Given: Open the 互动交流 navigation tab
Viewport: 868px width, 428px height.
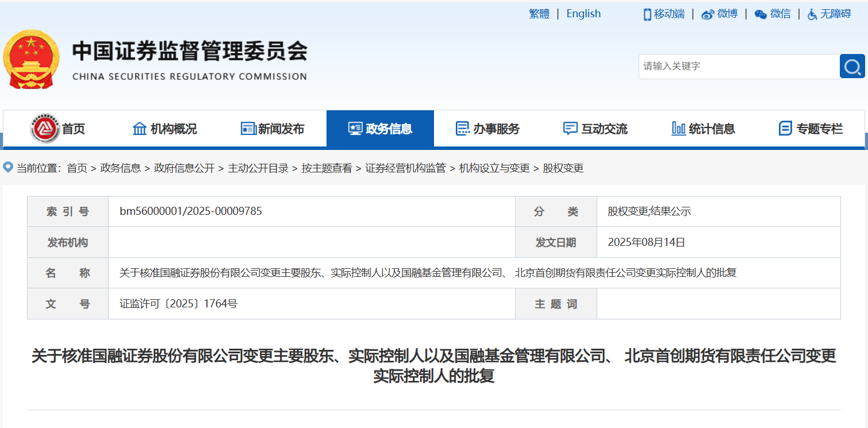Looking at the screenshot, I should click(x=595, y=129).
